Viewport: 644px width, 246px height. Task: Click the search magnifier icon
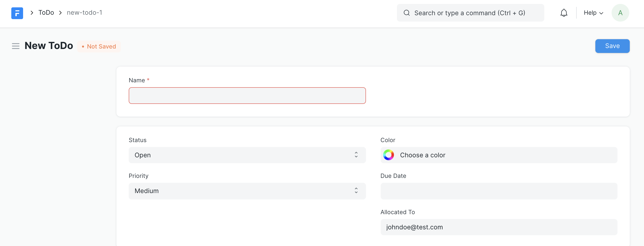pos(406,13)
